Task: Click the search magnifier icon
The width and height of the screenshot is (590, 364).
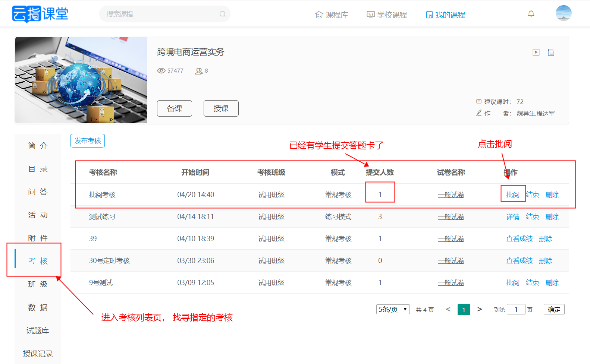Action: [223, 14]
